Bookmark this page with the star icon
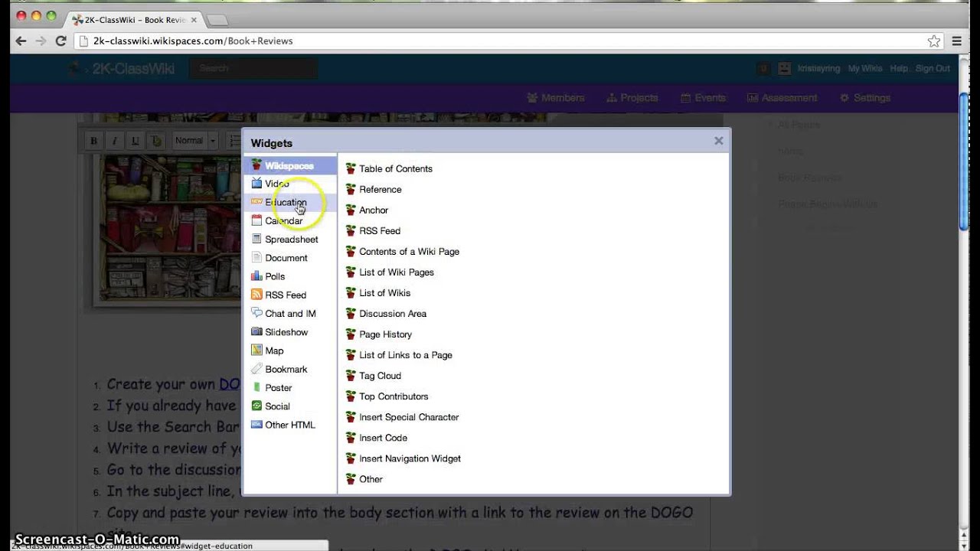The height and width of the screenshot is (551, 980). click(x=933, y=41)
